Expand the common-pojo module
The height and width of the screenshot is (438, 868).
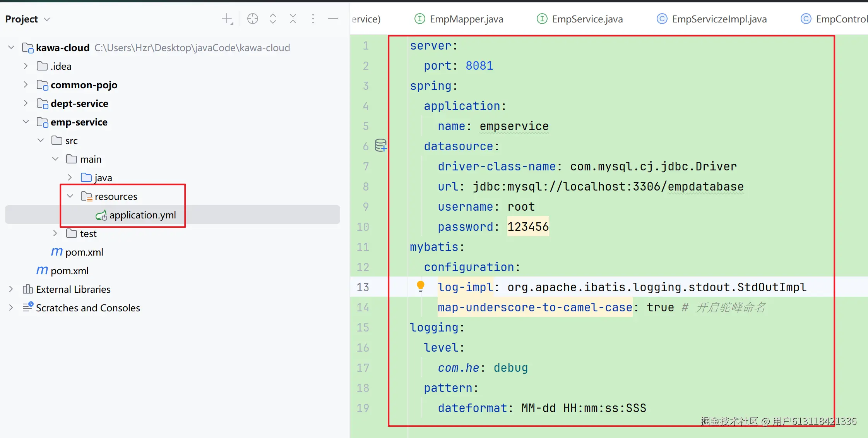click(x=26, y=85)
